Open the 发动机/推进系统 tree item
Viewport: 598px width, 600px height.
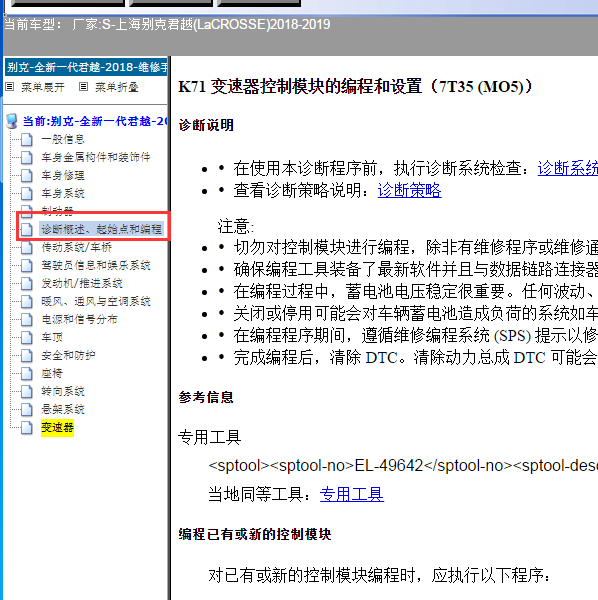coord(82,283)
